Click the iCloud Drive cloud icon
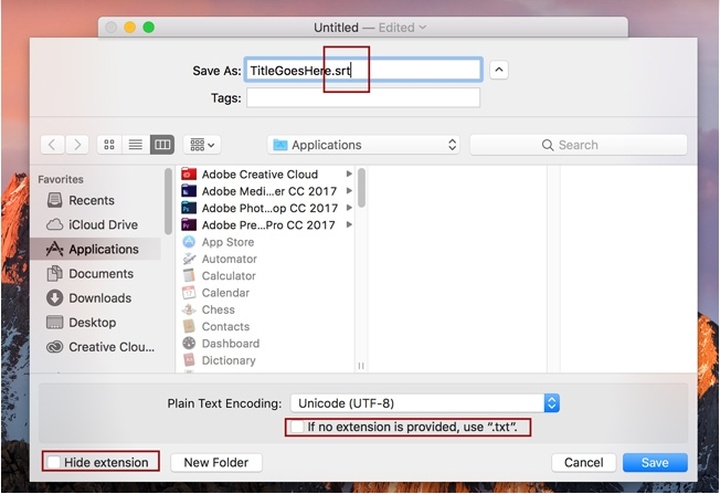 pos(55,225)
